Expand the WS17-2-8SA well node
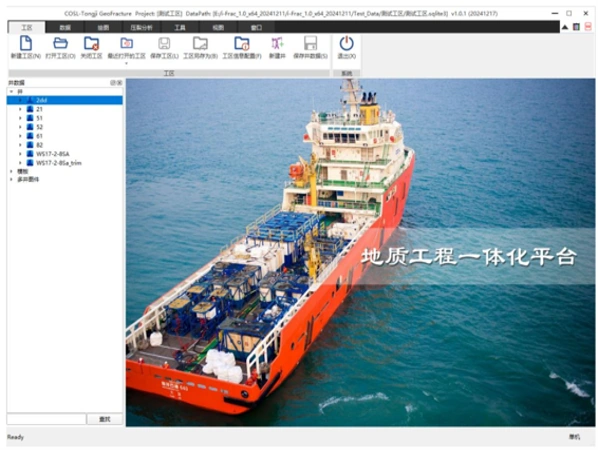Screen dimensions: 598x450 coord(20,154)
